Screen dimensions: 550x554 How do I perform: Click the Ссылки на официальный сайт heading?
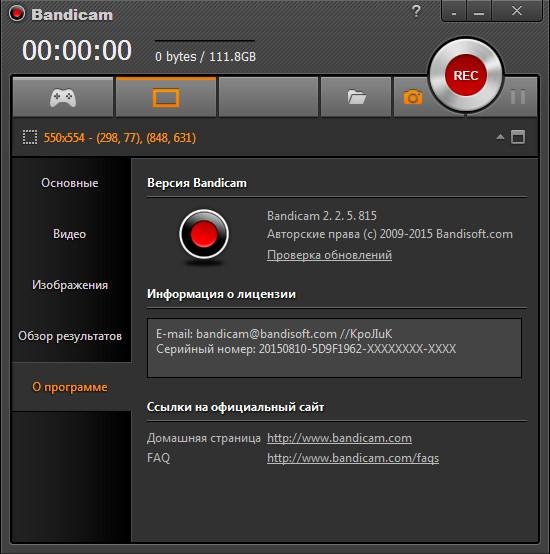pos(235,407)
